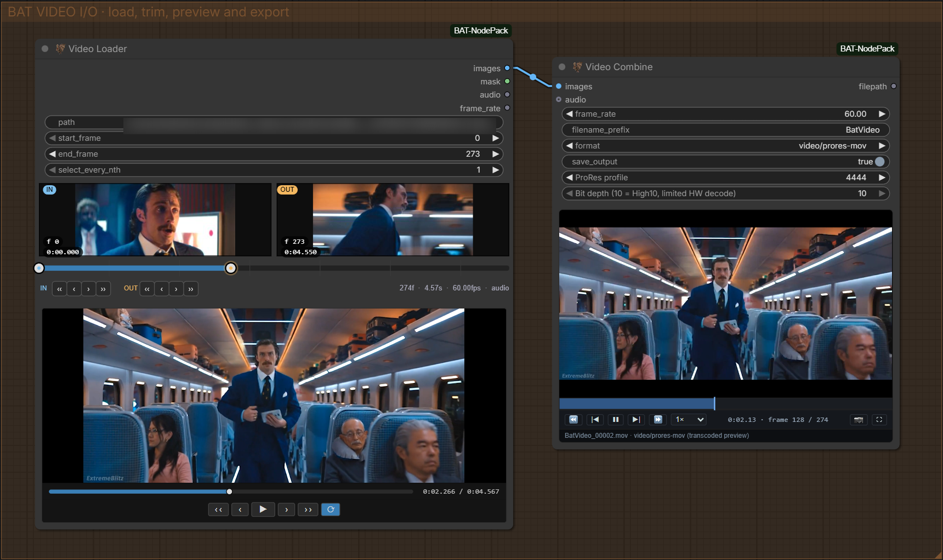
Task: Click BAT-NodePack badge above Video Loader
Action: [481, 31]
